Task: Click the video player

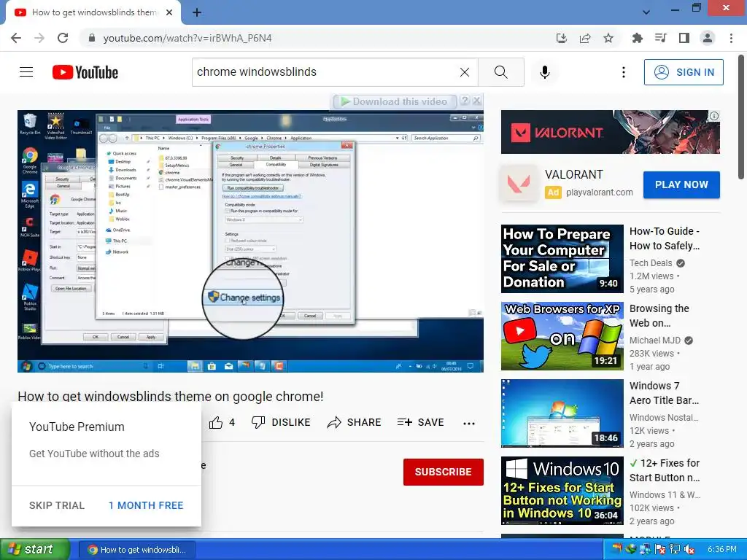Action: click(251, 241)
